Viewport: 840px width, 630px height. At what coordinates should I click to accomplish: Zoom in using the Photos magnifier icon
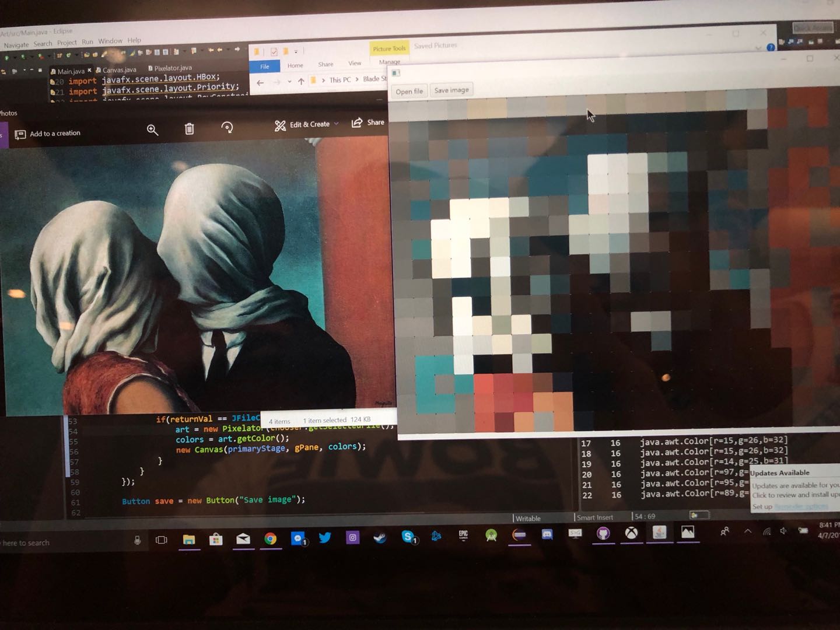point(152,130)
